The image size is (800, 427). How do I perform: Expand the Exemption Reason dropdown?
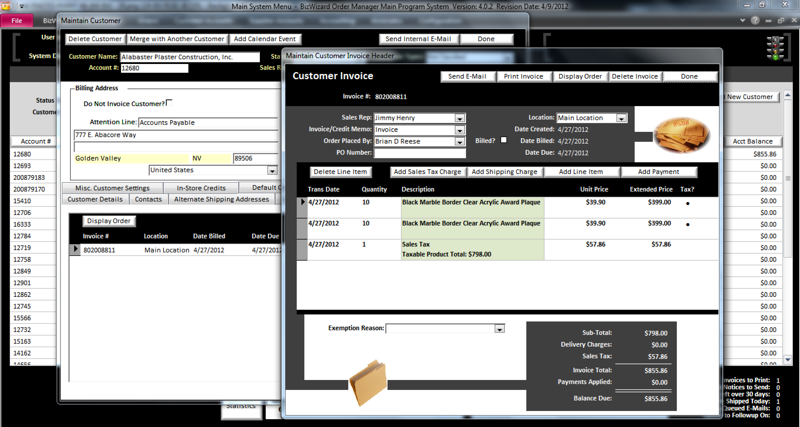click(x=500, y=328)
